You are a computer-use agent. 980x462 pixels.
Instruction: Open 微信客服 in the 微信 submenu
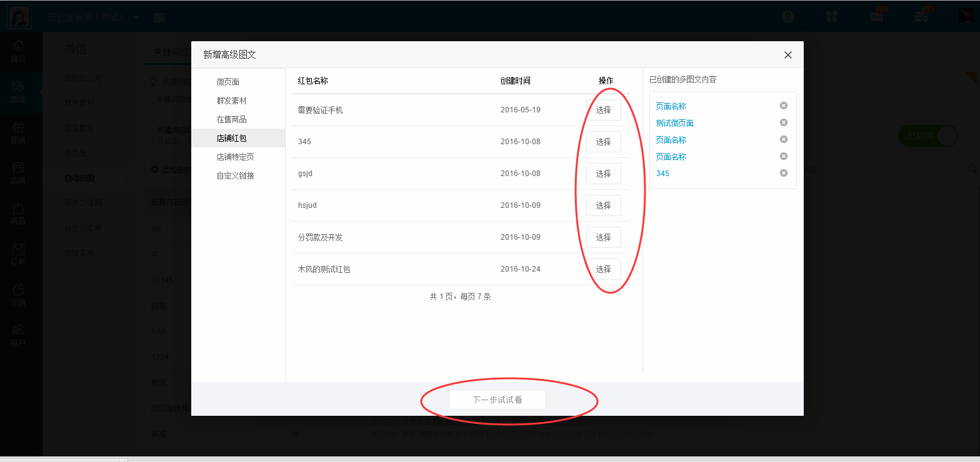click(x=79, y=253)
